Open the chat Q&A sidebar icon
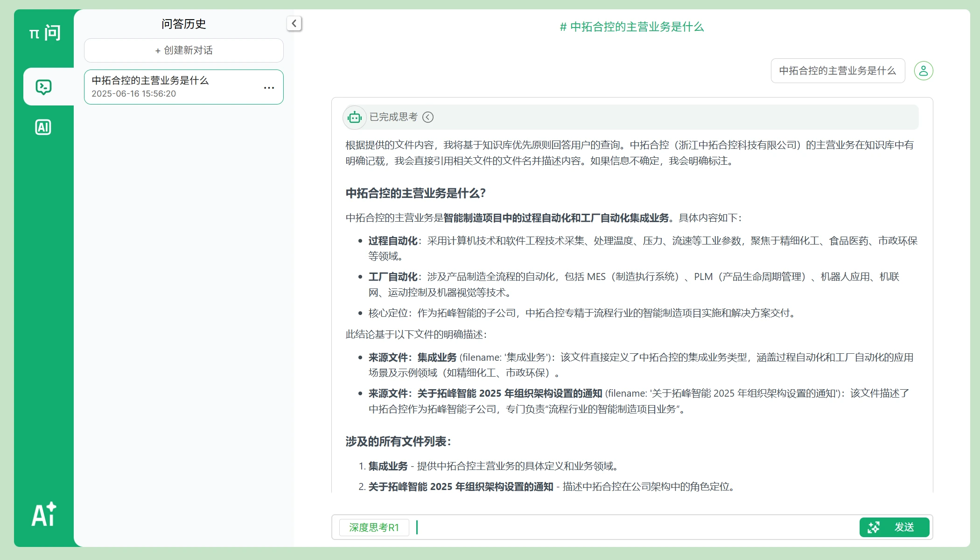The width and height of the screenshot is (980, 560). point(43,87)
